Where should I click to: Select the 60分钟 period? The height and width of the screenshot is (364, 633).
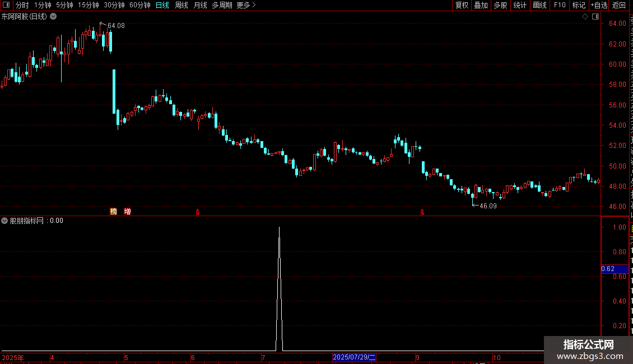point(140,5)
